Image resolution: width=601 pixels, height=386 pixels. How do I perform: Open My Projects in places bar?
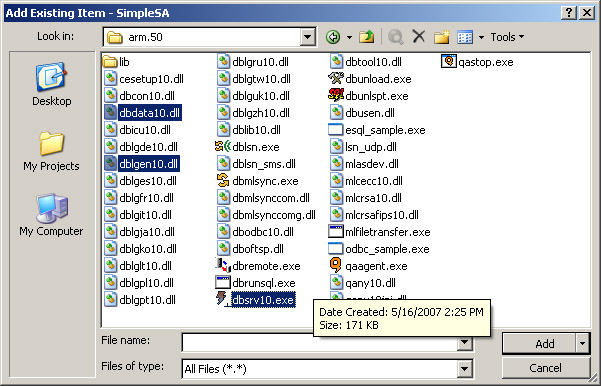[51, 151]
